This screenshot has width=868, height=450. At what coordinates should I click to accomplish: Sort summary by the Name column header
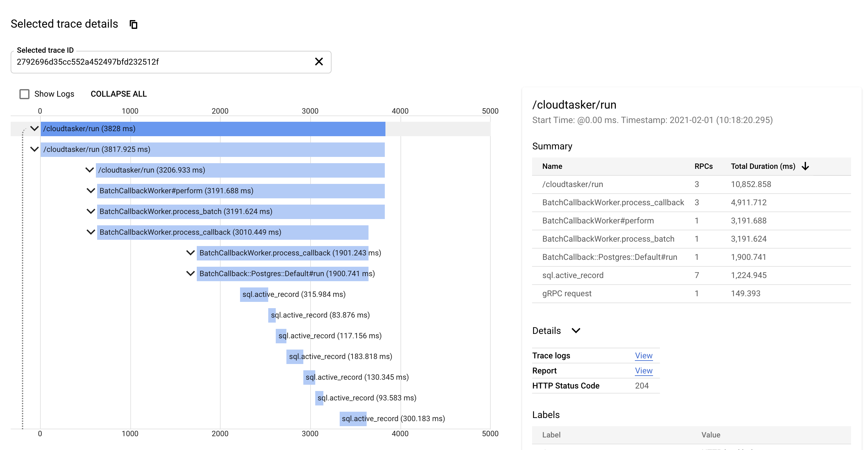tap(552, 166)
